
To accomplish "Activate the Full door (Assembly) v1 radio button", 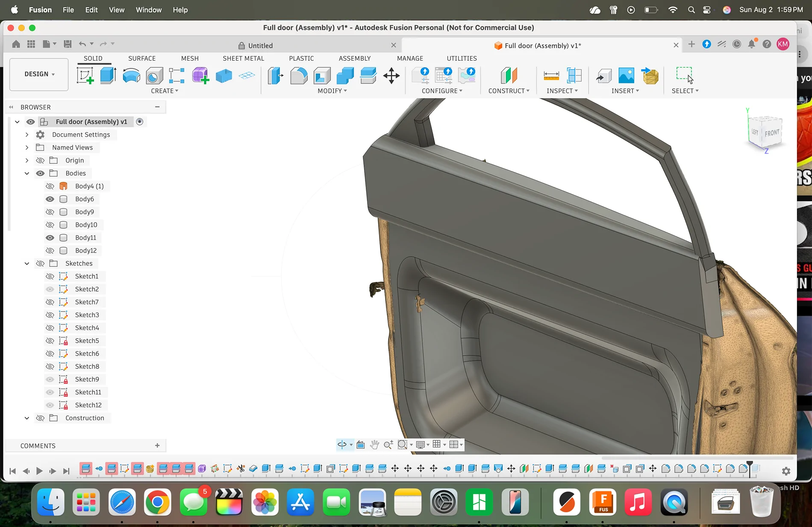I will [x=139, y=122].
